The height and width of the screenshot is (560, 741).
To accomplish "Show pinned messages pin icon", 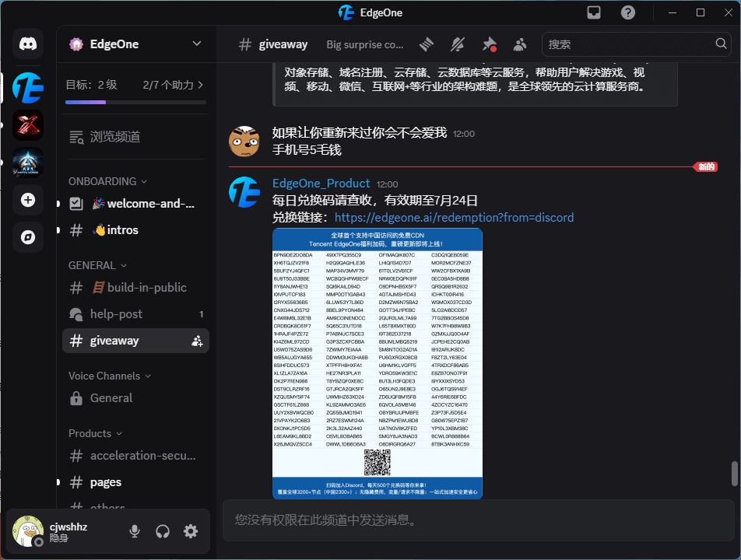I will pyautogui.click(x=489, y=44).
